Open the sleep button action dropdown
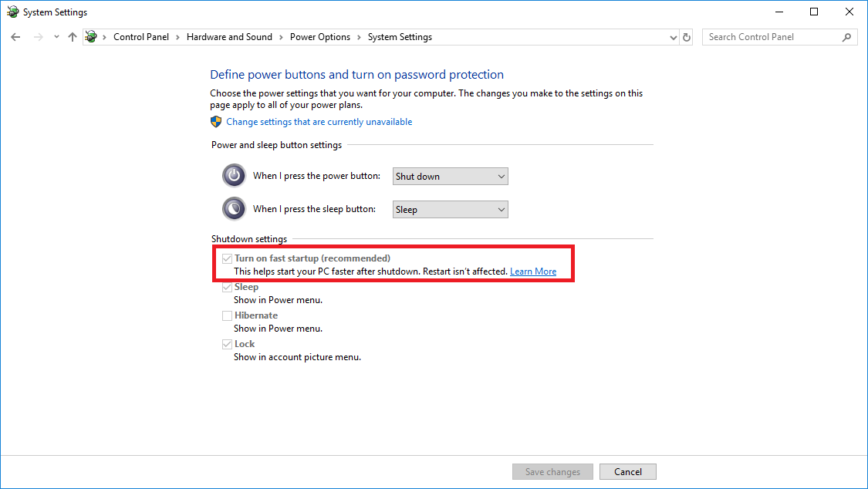The width and height of the screenshot is (868, 489). tap(450, 210)
